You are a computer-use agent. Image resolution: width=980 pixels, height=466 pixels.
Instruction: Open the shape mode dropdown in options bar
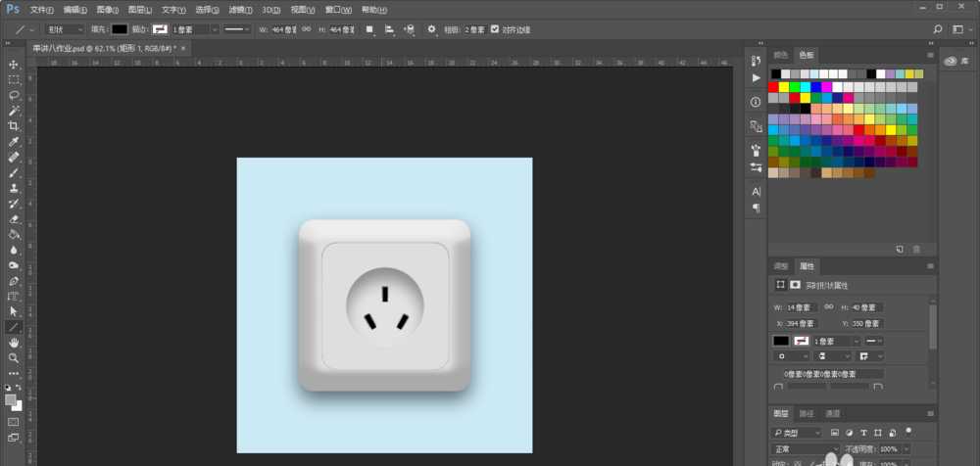pos(67,29)
